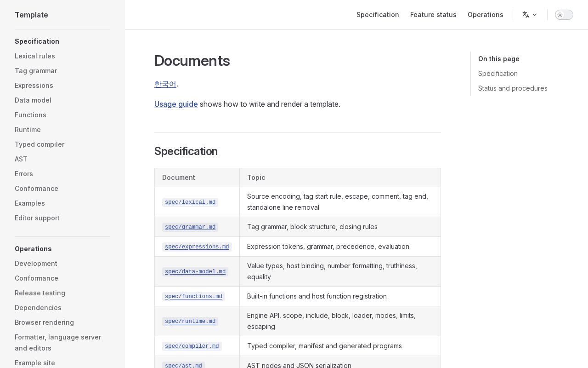Click "Built-in functions and host function registration" cell
588x368 pixels.
[x=340, y=296]
